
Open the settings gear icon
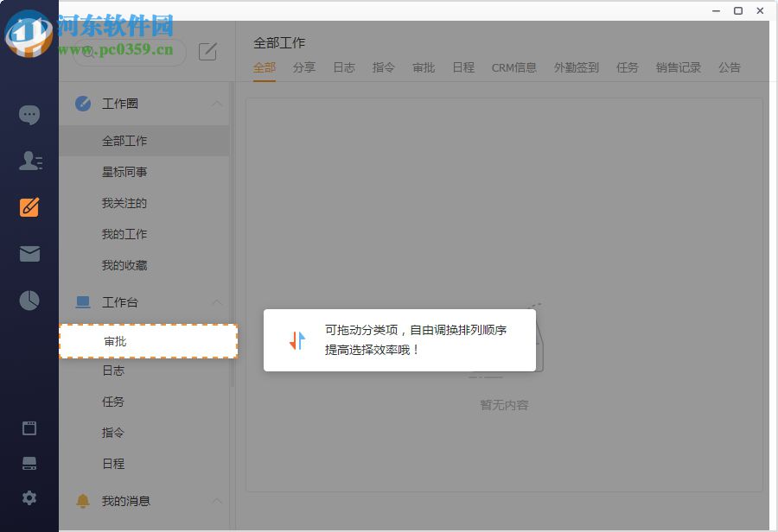pyautogui.click(x=29, y=498)
